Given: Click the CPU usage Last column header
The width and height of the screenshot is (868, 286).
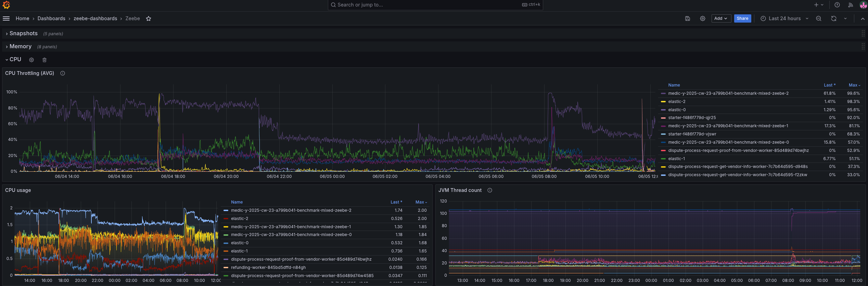Looking at the screenshot, I should coord(396,202).
